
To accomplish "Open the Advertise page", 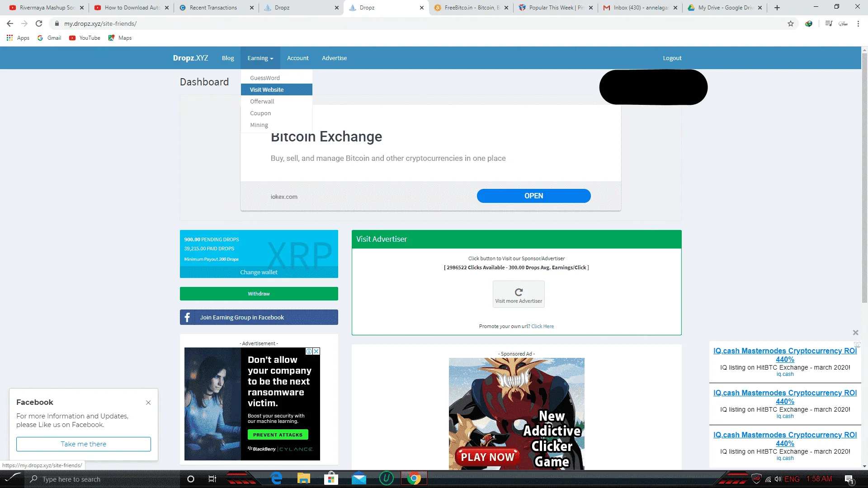I will pos(335,58).
